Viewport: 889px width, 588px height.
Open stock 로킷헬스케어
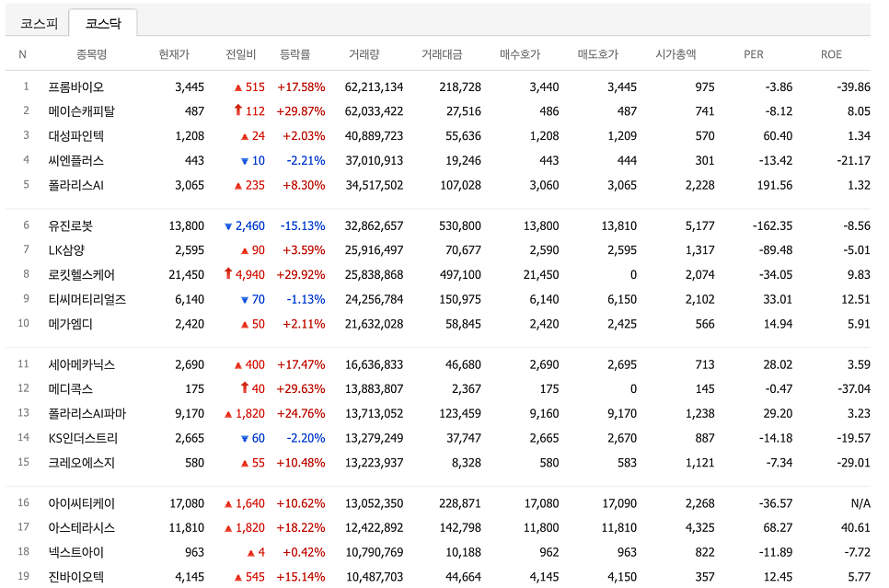[x=81, y=274]
